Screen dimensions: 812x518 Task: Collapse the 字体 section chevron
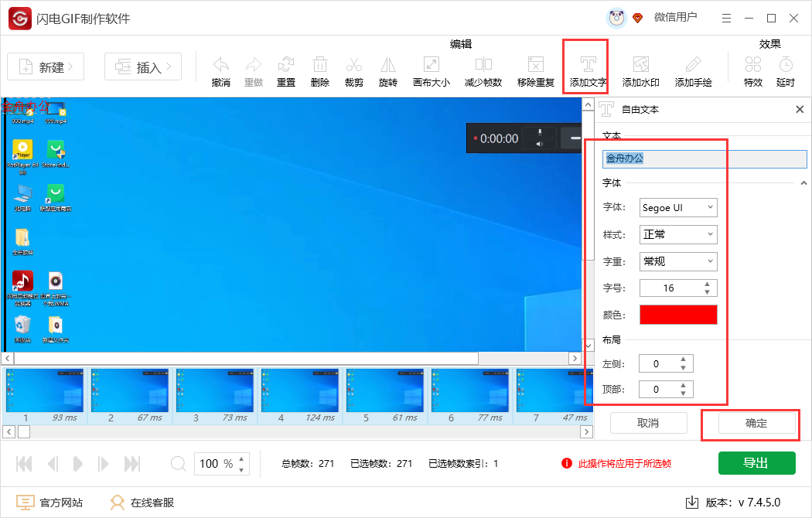803,183
